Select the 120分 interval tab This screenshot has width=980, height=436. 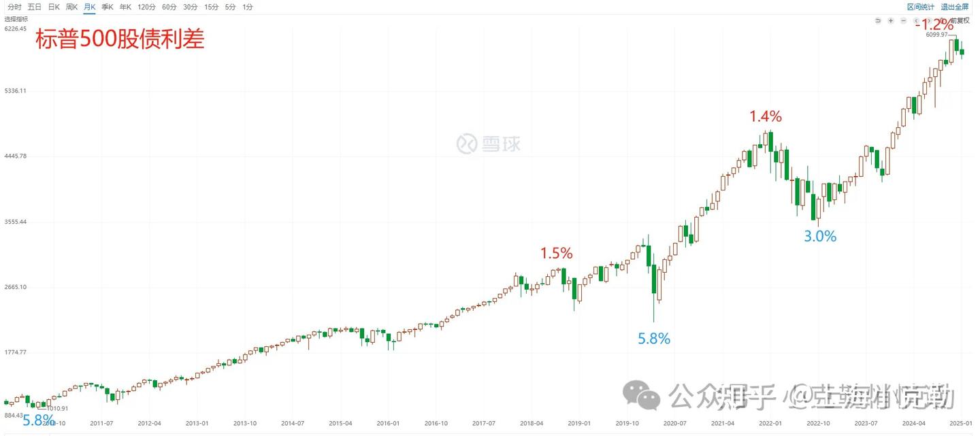coord(146,7)
